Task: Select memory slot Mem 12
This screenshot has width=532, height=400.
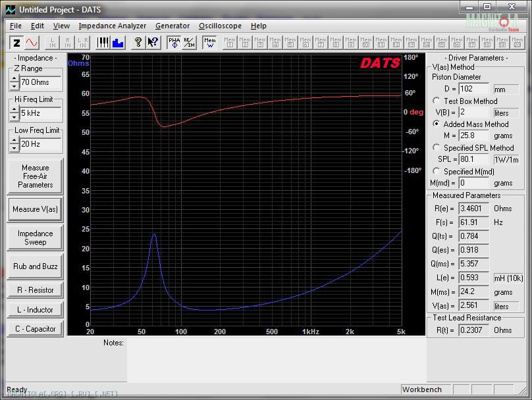Action: coord(396,43)
